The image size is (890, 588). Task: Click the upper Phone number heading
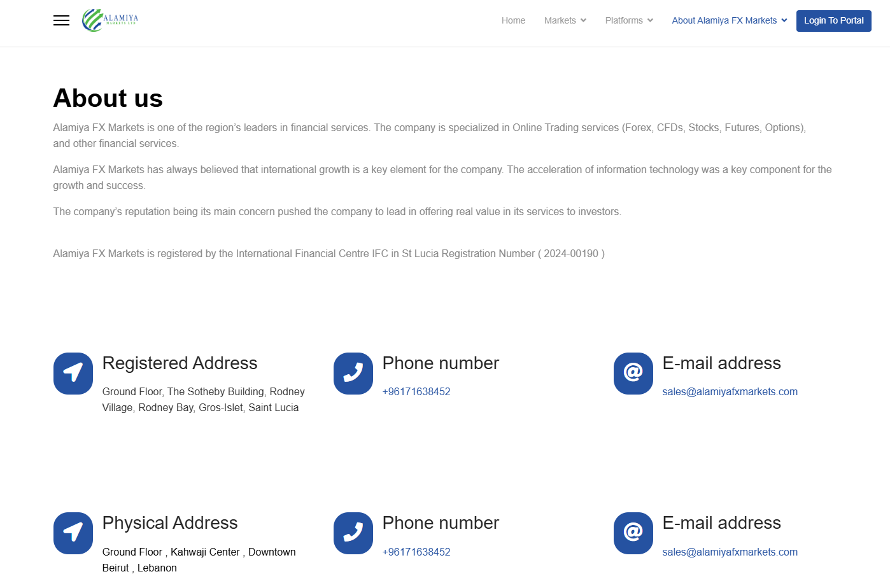coord(441,363)
